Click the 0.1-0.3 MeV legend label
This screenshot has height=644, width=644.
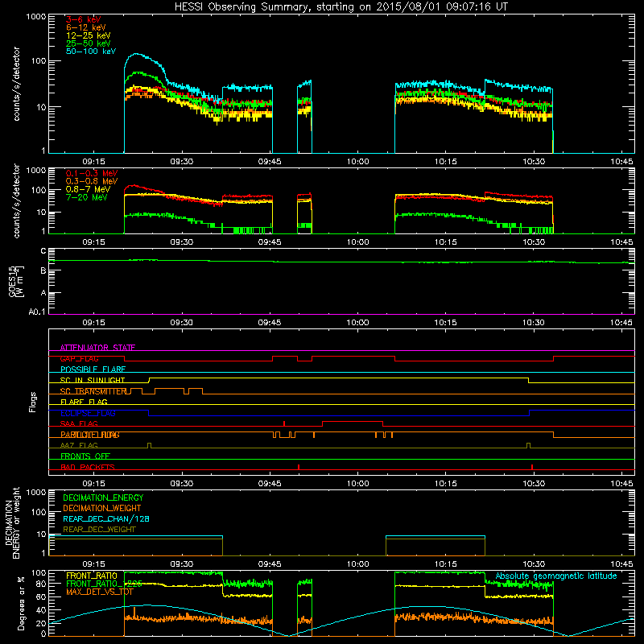(x=92, y=173)
